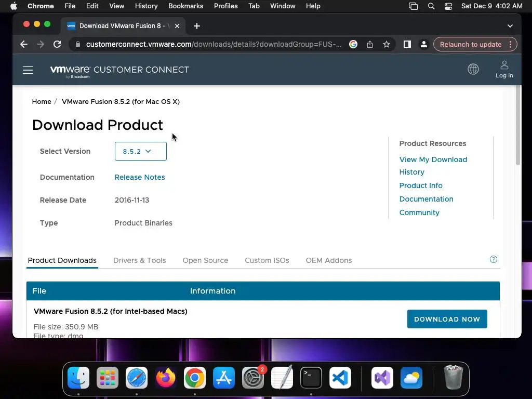Open Control Center in menu bar
This screenshot has width=532, height=399.
(x=448, y=6)
